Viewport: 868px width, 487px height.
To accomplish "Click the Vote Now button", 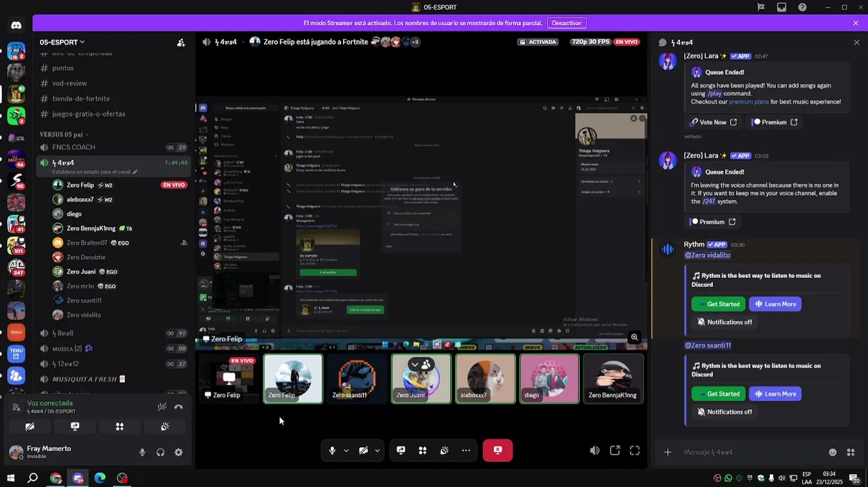I will point(712,122).
